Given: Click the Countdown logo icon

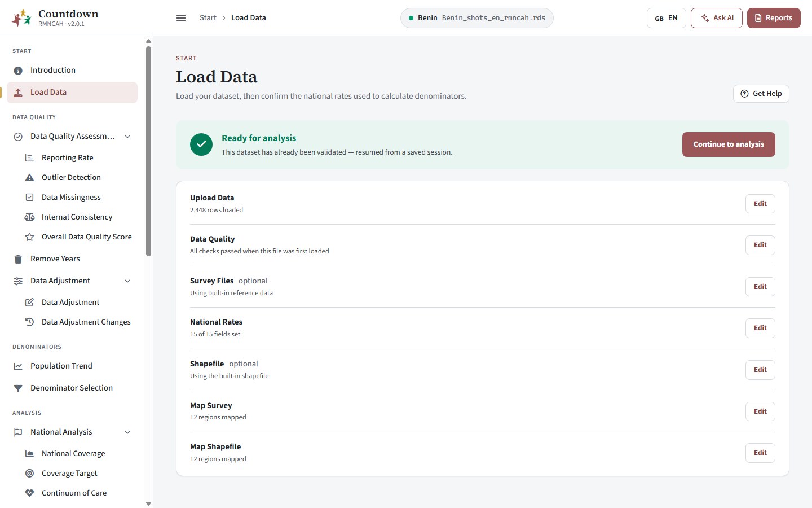Looking at the screenshot, I should click(21, 18).
